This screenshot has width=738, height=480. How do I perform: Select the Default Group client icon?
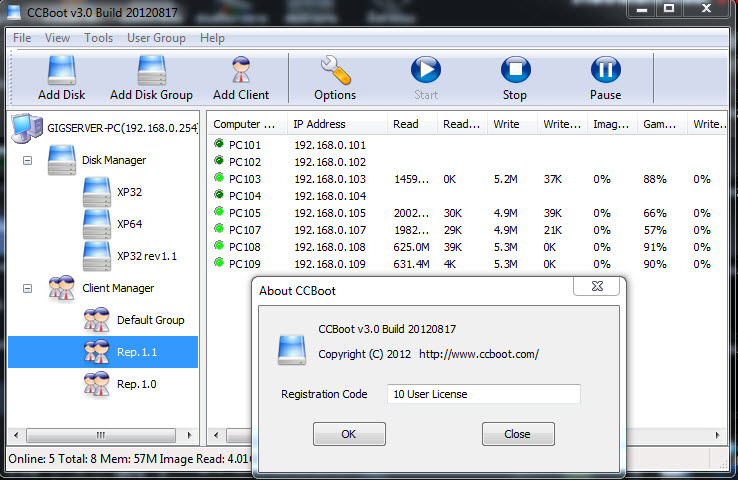[97, 320]
